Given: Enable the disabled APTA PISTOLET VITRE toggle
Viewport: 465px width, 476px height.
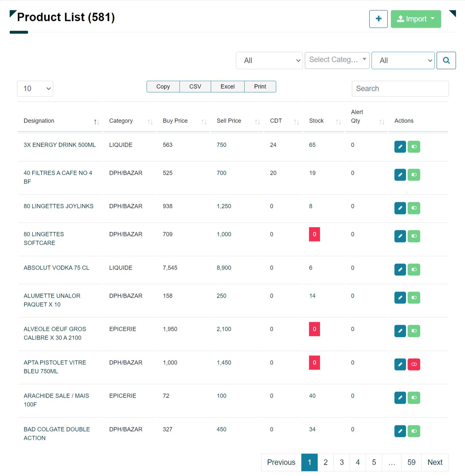Looking at the screenshot, I should [414, 364].
